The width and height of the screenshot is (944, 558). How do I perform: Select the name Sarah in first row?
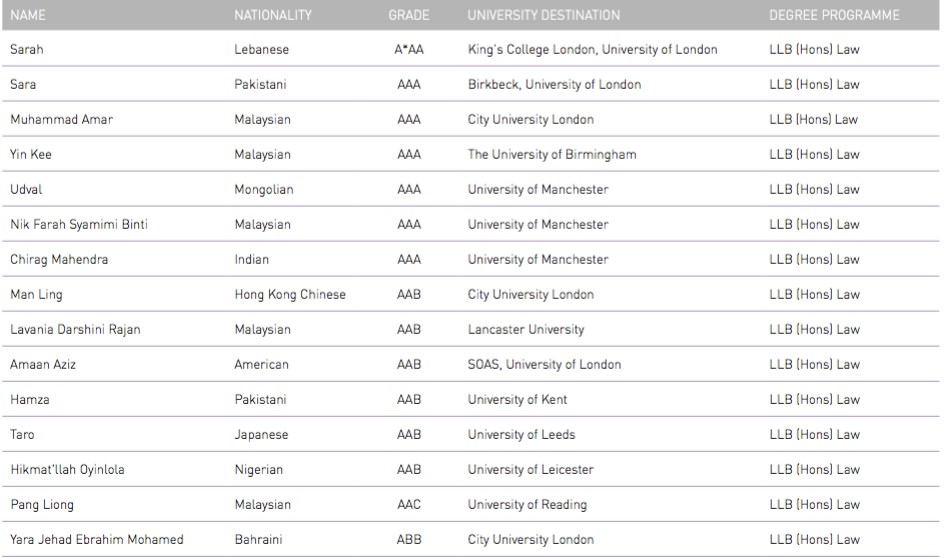click(x=26, y=49)
